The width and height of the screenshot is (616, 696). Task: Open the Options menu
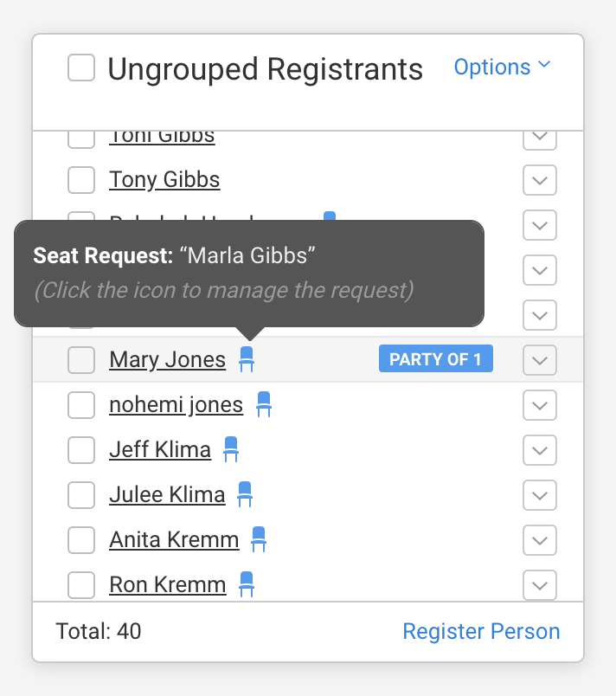(502, 67)
